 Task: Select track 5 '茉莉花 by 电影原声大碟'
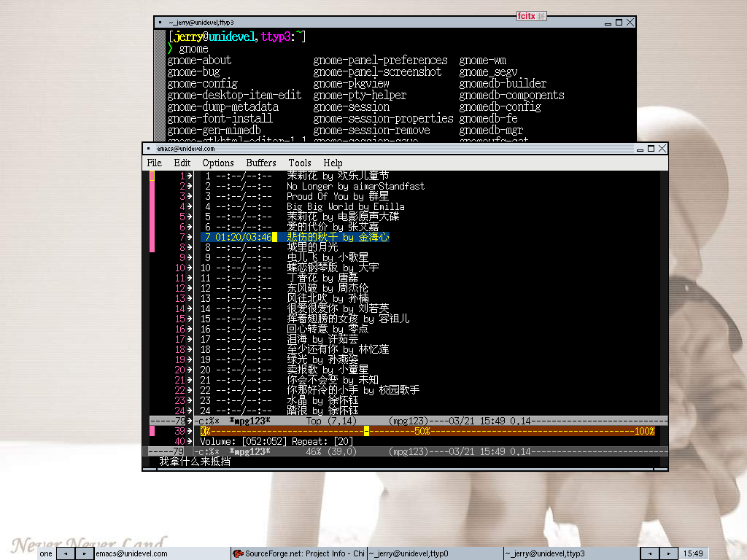click(343, 217)
